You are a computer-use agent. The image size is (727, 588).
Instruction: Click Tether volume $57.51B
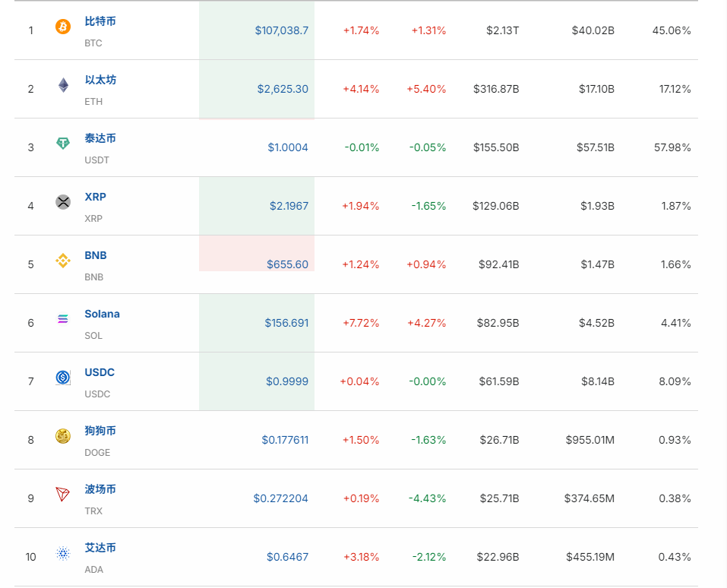[x=596, y=147]
